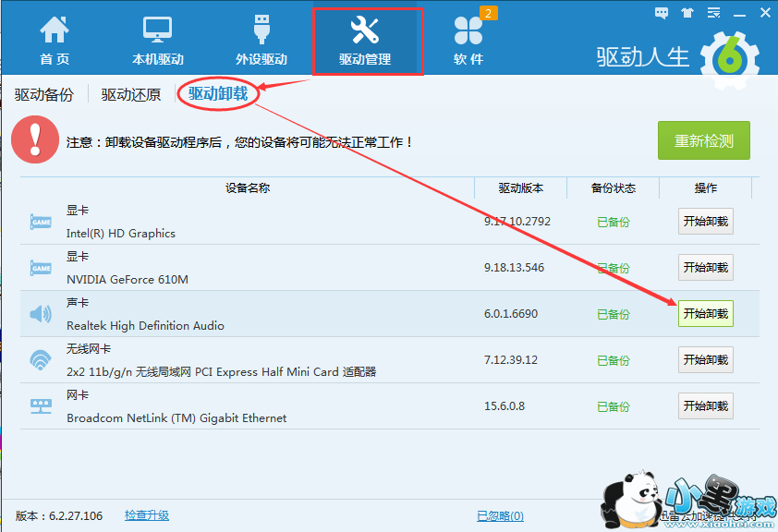Open the feedback chat bubble icon
The image size is (778, 532).
click(661, 13)
